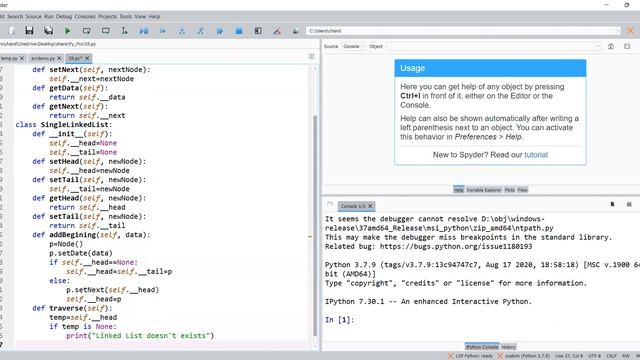The width and height of the screenshot is (640, 360).
Task: Click the blue Stop debugging icon
Action: (239, 31)
